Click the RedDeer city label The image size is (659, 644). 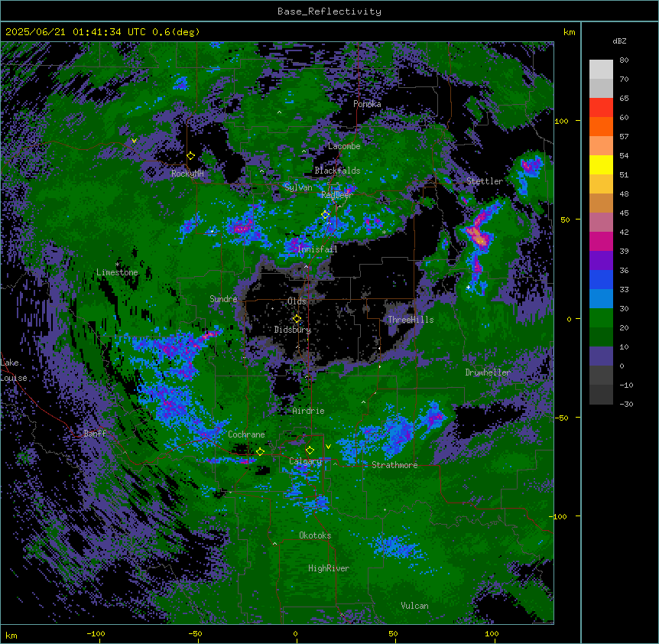pos(337,195)
